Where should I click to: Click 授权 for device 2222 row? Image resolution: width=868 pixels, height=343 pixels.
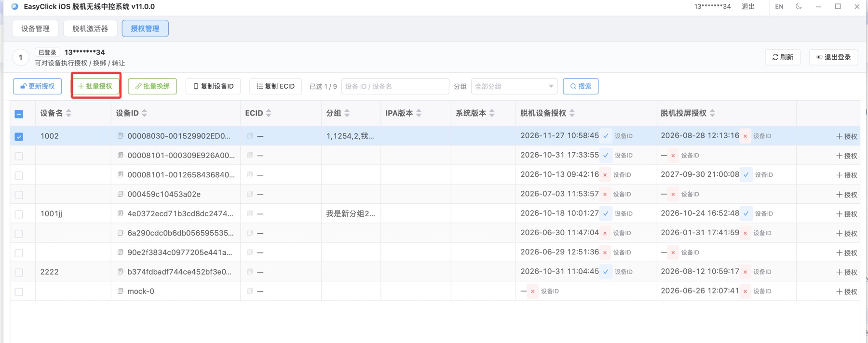click(847, 272)
